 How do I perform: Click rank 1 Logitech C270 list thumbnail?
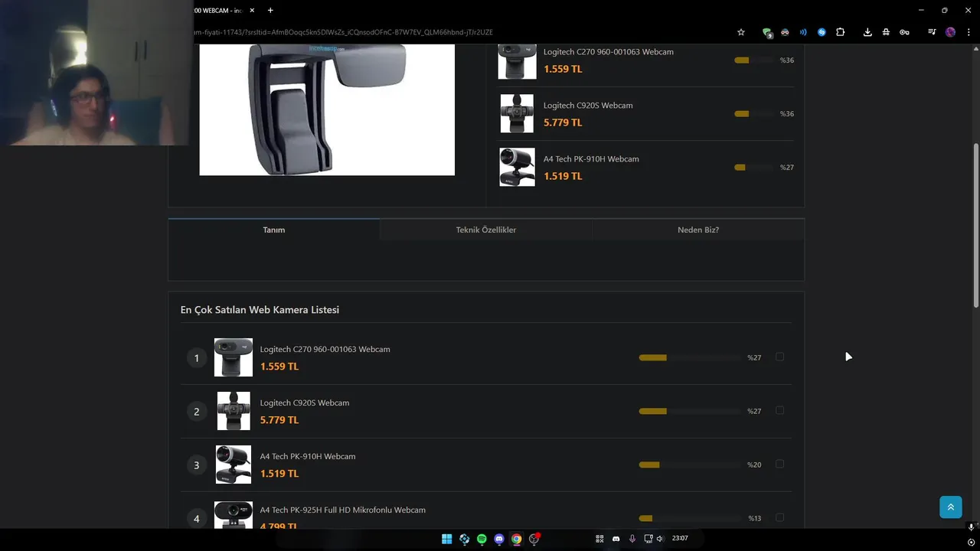[234, 357]
